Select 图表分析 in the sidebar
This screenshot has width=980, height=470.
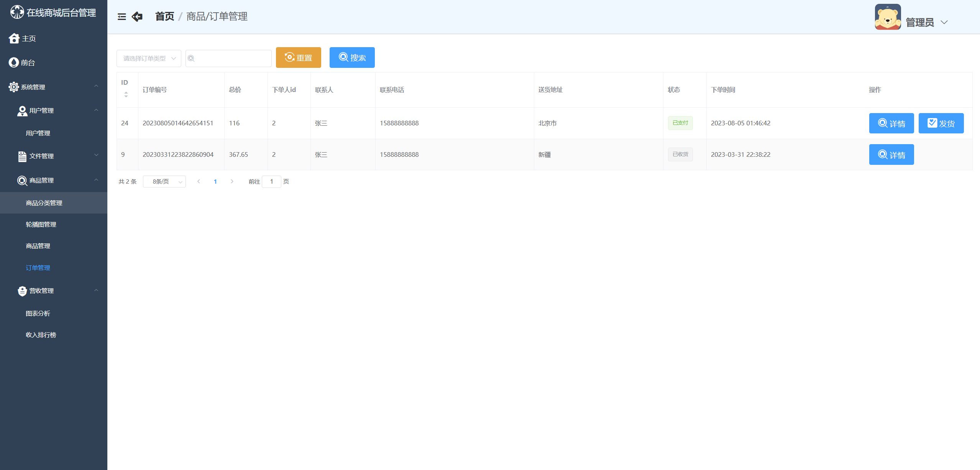click(x=38, y=314)
